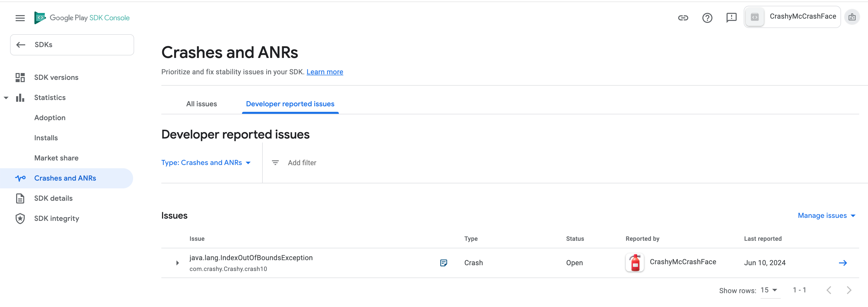Click the back arrow next to SDKs
The height and width of the screenshot is (307, 868).
[x=21, y=44]
